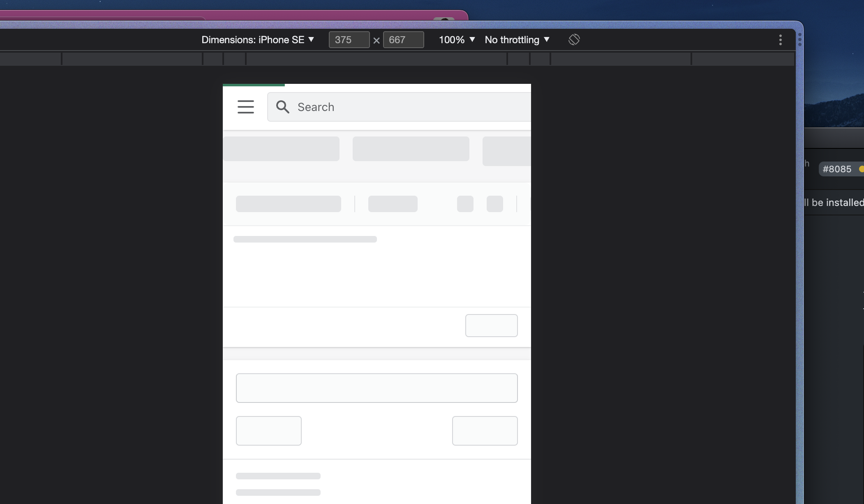Open the No throttling dropdown

[x=517, y=40]
